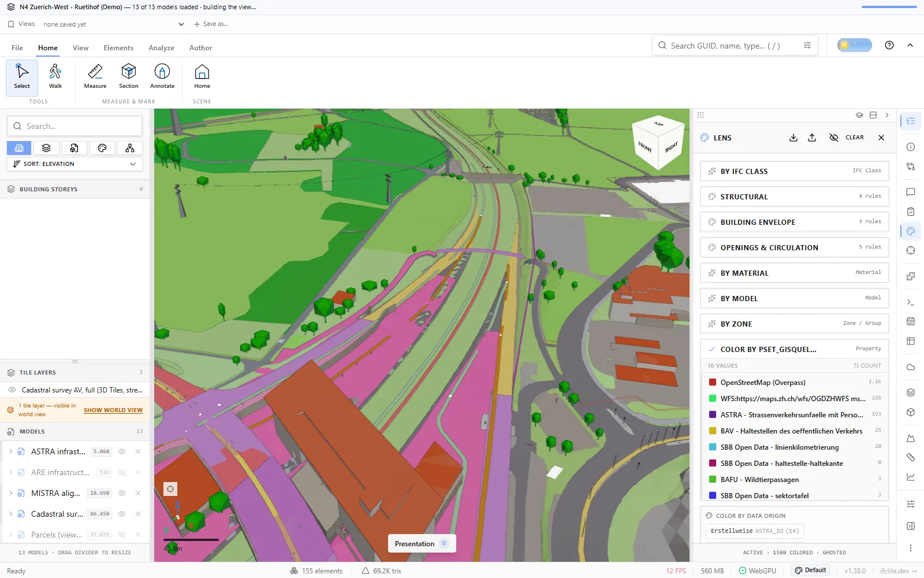Open the tutorial graduation cap icon

pos(859,115)
